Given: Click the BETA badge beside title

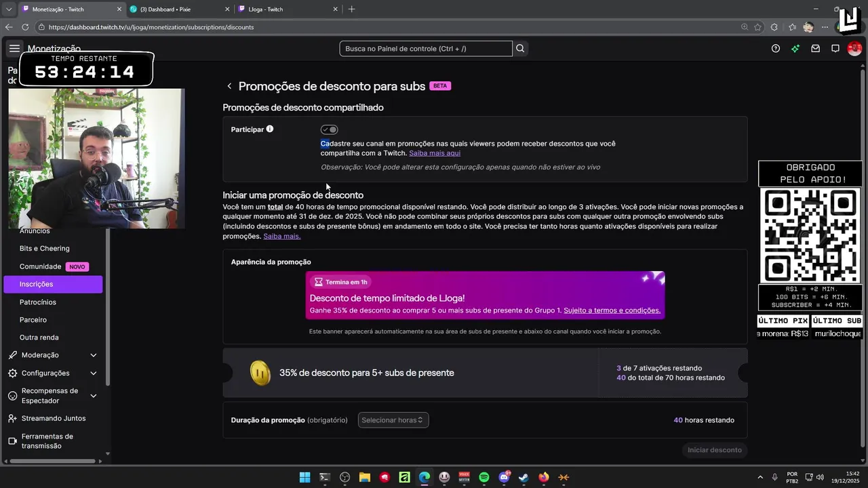Looking at the screenshot, I should (440, 86).
